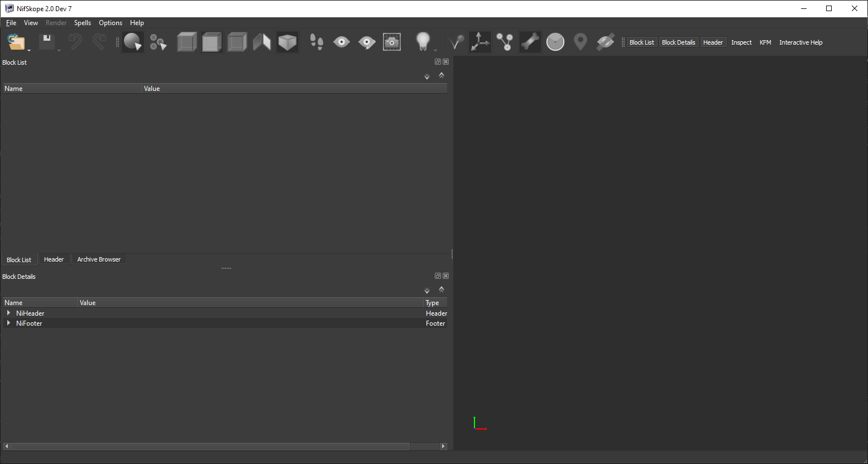Click the flip view folded-panel icon
The width and height of the screenshot is (868, 464).
[262, 42]
